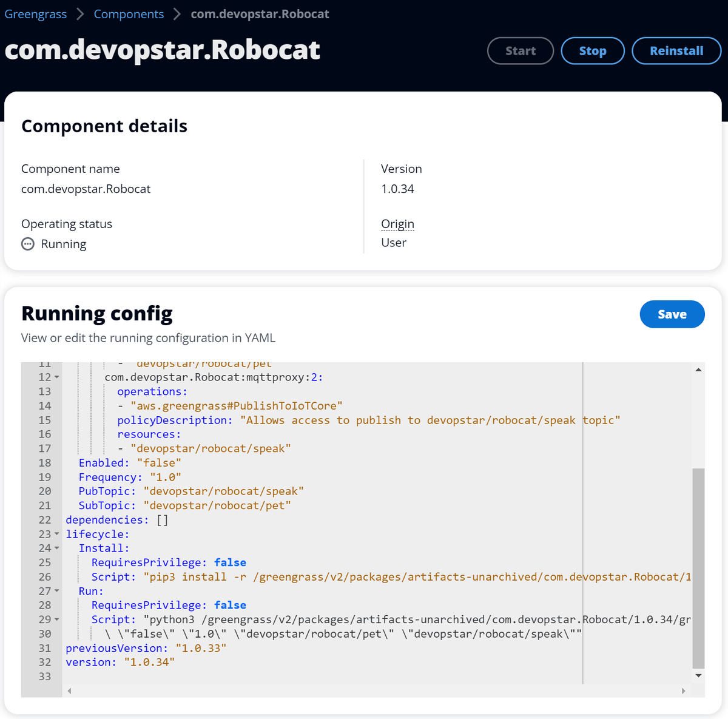Click the Stop button

pyautogui.click(x=592, y=51)
